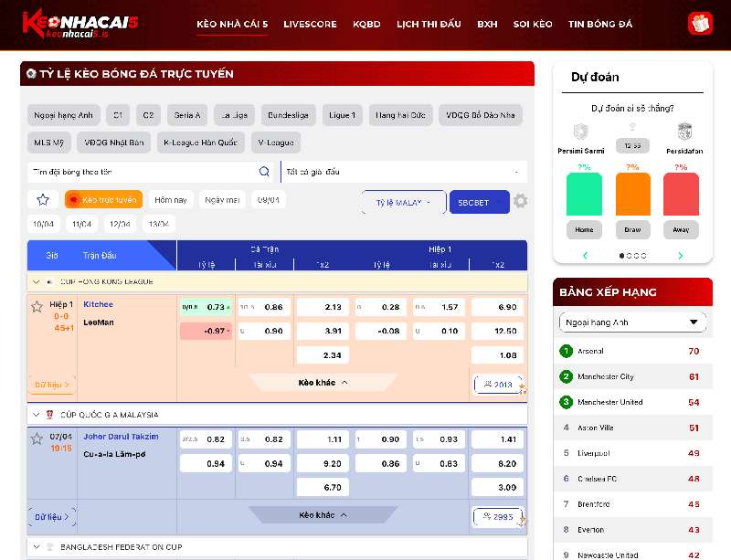Open the Soi Kèo menu item
The width and height of the screenshot is (731, 560).
pyautogui.click(x=534, y=24)
